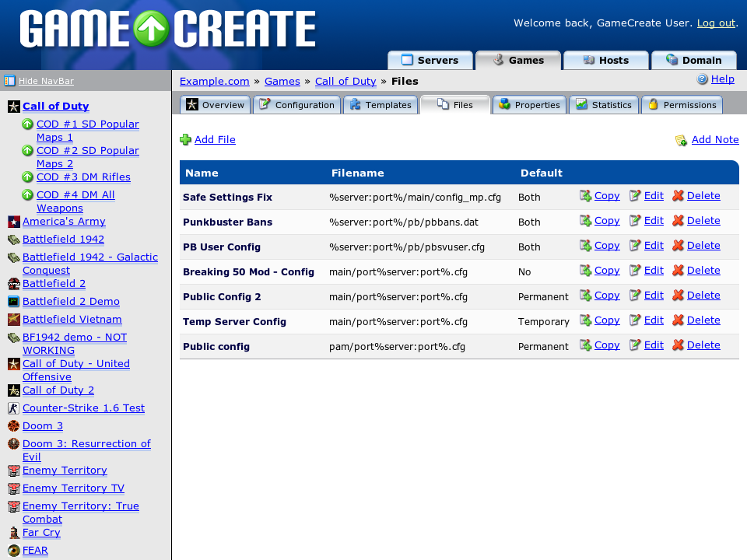This screenshot has height=560, width=747.
Task: Click the Enemy Territory TV icon
Action: 14,488
